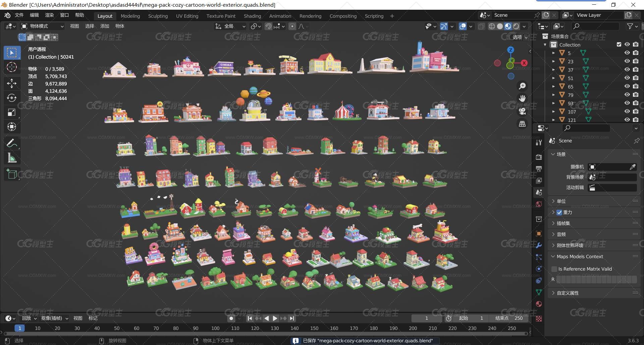Image resolution: width=644 pixels, height=345 pixels.
Task: Switch to rendered viewport shading
Action: point(516,26)
